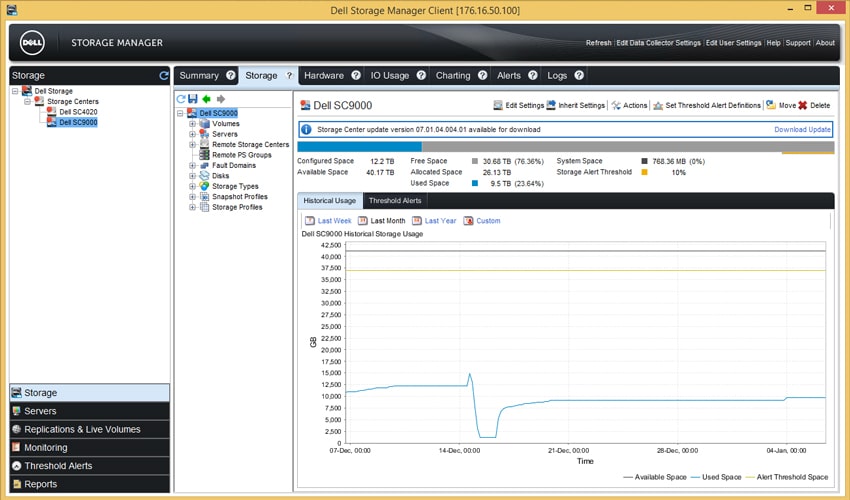Select Remote PS Groups tree item

click(x=242, y=155)
